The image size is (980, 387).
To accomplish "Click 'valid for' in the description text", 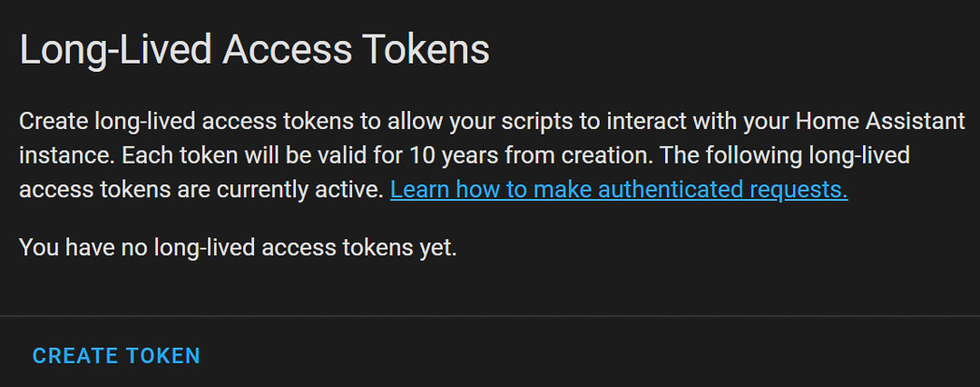I will [x=358, y=155].
